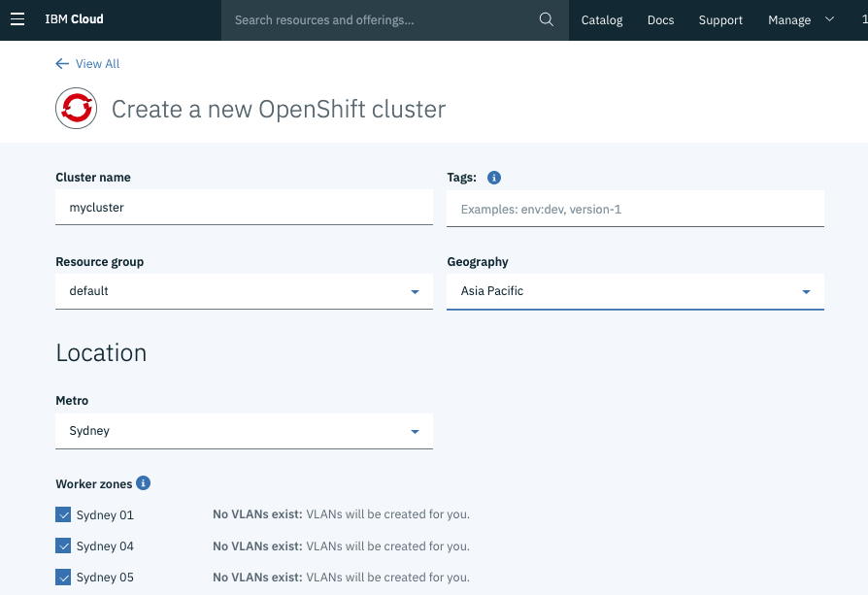Image resolution: width=868 pixels, height=595 pixels.
Task: Uncheck the Sydney 05 worker zone
Action: point(63,578)
